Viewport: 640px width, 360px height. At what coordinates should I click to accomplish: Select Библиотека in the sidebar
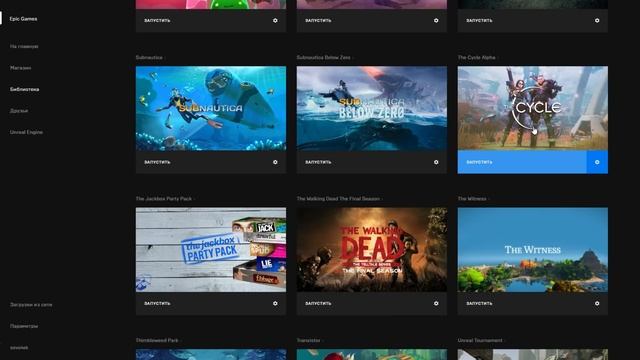click(24, 89)
